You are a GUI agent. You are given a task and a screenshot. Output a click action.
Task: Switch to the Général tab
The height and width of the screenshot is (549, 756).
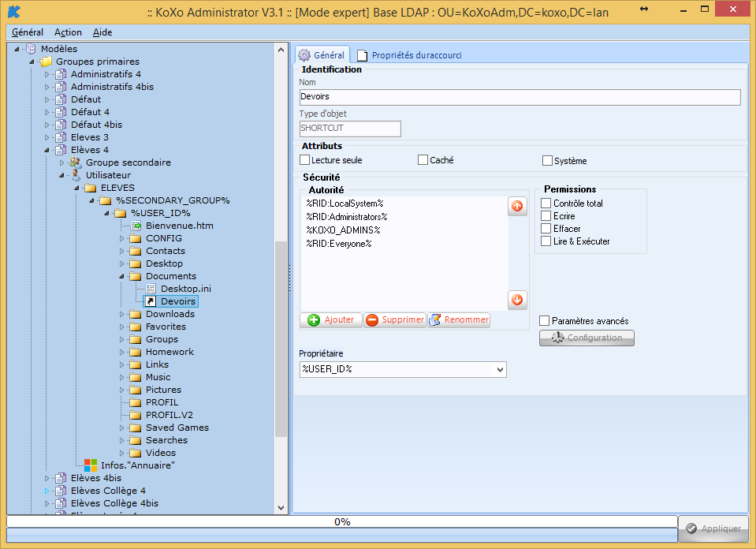pos(322,55)
